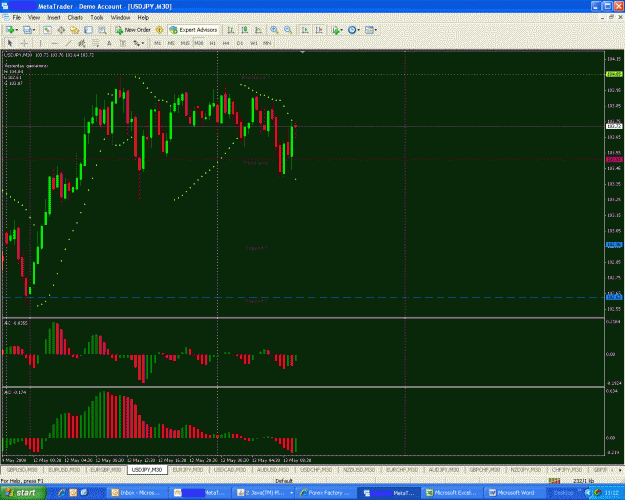Open the Window menu
Viewport: 625px width, 500px height.
(120, 18)
